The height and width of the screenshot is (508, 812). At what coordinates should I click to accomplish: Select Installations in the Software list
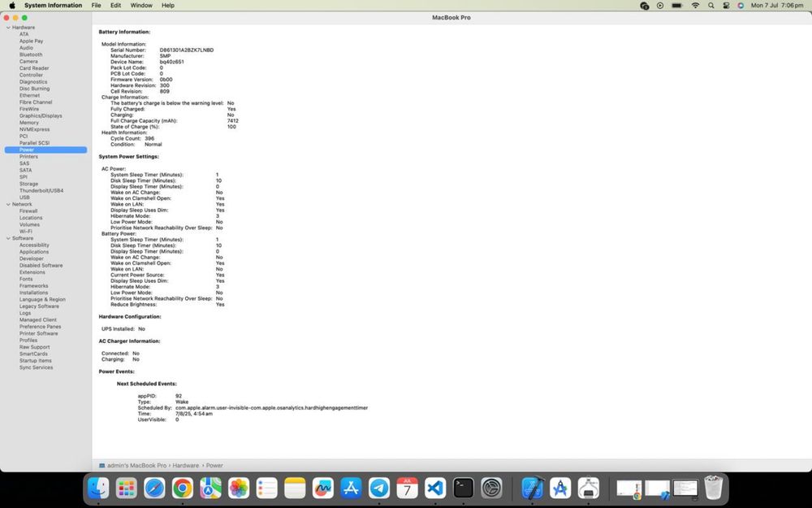33,293
